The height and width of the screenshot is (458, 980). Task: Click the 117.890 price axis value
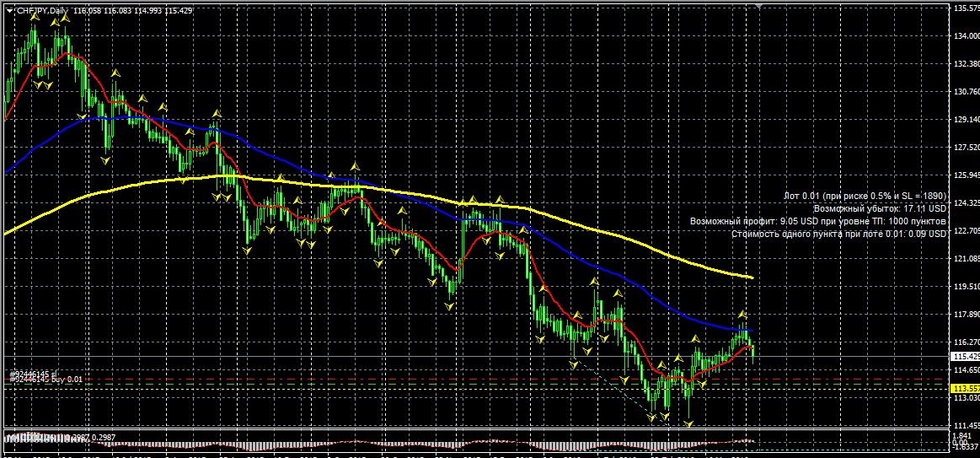coord(967,314)
